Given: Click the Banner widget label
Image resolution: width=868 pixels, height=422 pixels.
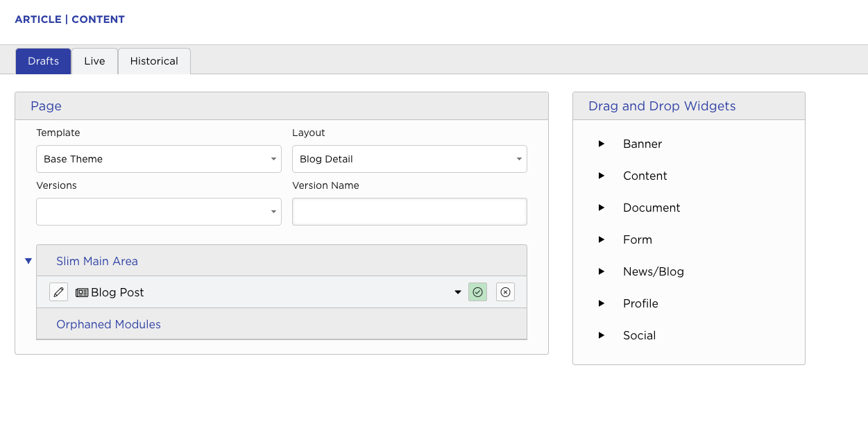Looking at the screenshot, I should coord(643,144).
